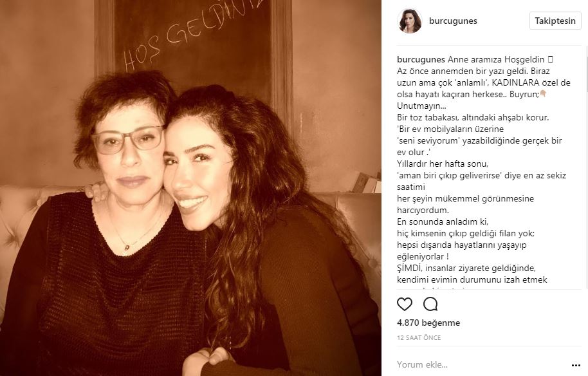Open comments via speech bubble icon

(430, 305)
